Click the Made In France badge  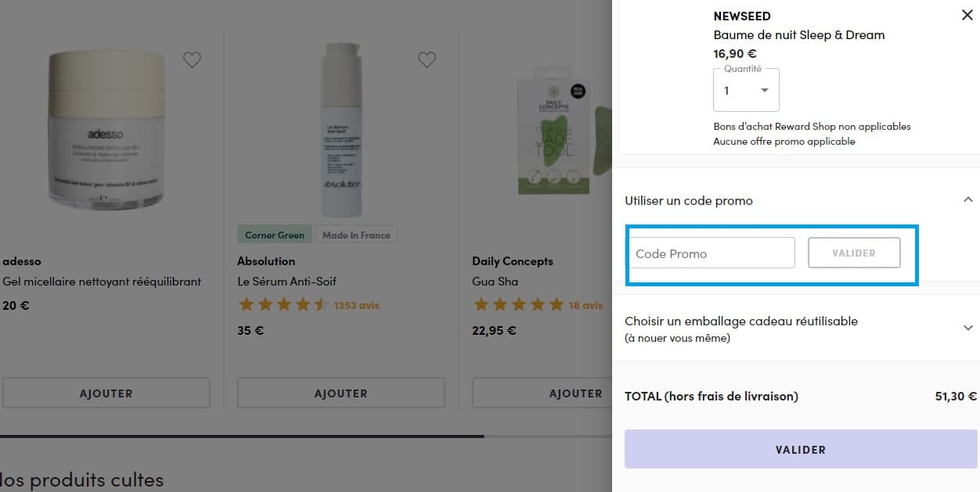point(356,234)
